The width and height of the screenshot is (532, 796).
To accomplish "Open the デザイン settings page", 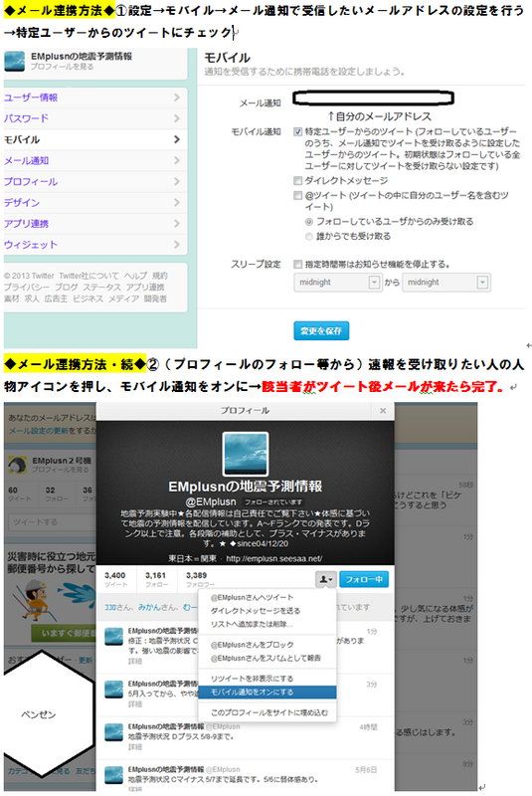I will pyautogui.click(x=94, y=203).
